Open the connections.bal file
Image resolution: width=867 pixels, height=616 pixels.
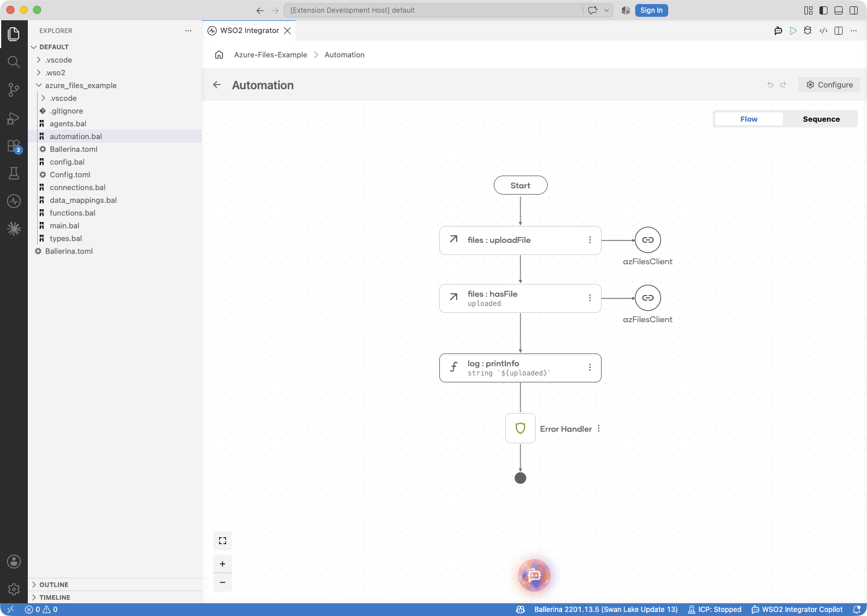115,187
